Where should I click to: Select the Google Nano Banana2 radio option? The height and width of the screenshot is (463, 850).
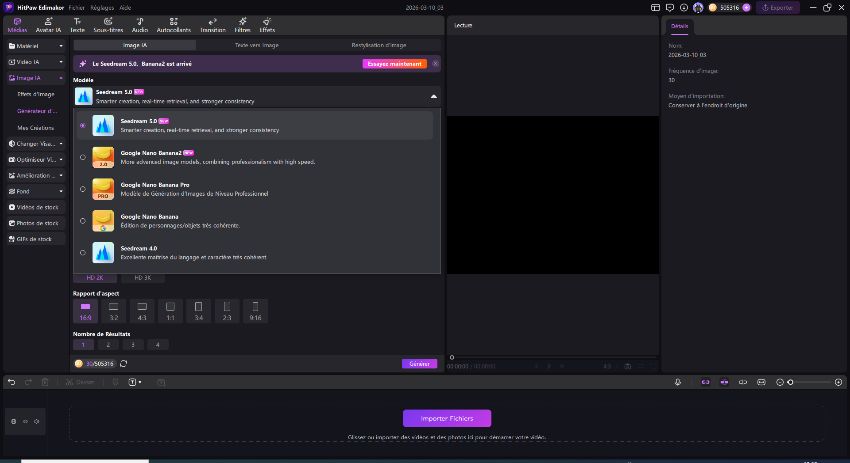point(82,157)
